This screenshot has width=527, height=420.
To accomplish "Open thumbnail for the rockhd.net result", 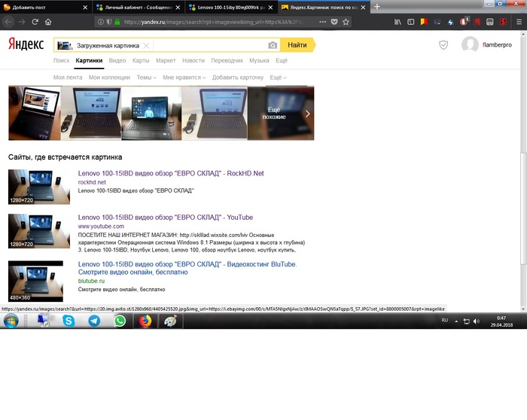I will 39,187.
